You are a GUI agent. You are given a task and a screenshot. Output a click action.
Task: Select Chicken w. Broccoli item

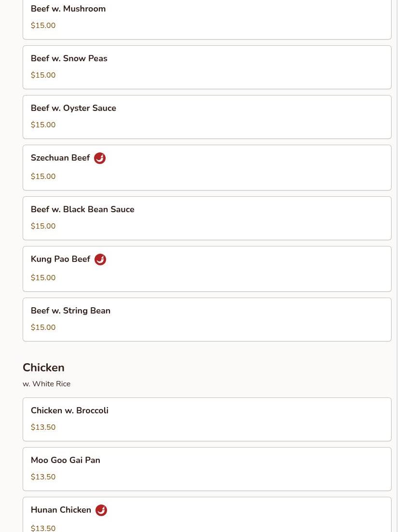(x=207, y=419)
